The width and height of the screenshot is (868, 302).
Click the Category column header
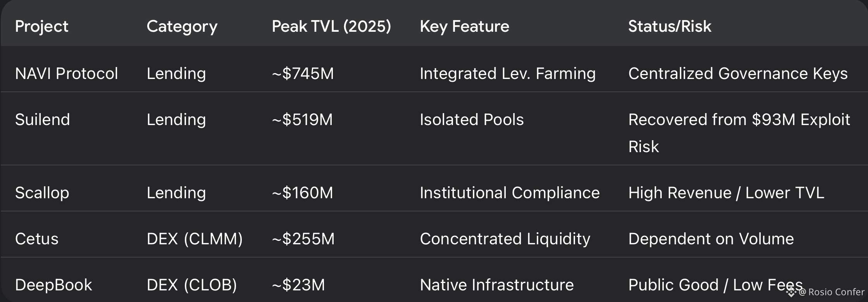182,26
